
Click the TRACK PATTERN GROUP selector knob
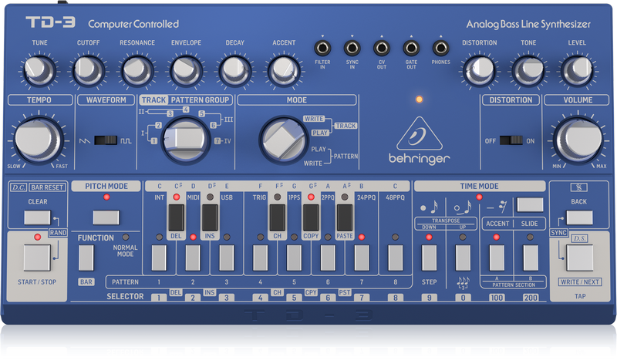pos(184,138)
